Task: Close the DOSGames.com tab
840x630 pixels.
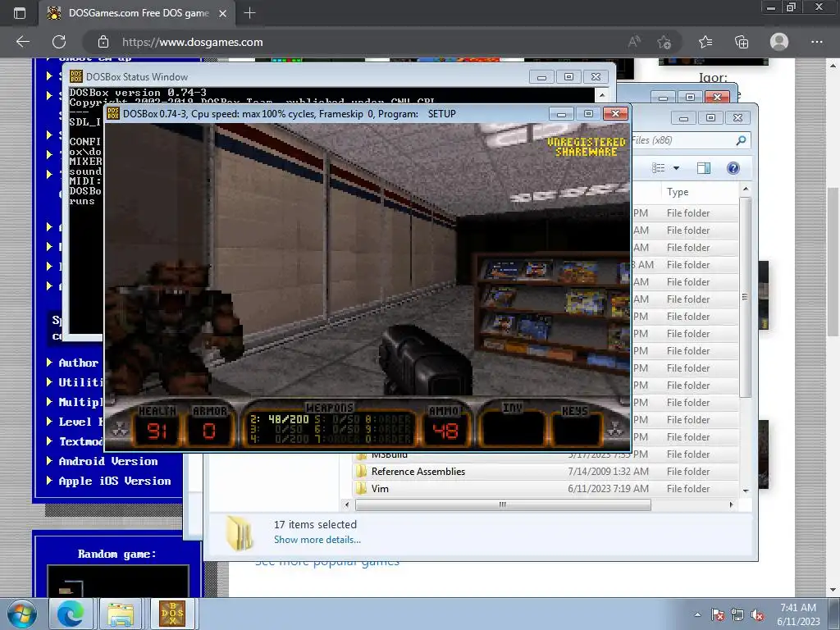Action: (x=223, y=13)
